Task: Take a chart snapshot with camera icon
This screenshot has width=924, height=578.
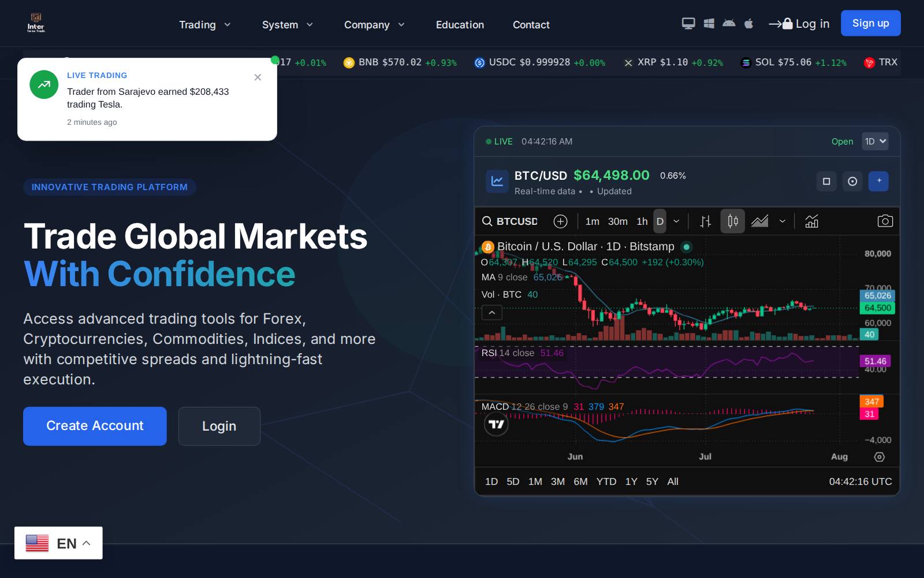Action: (x=885, y=221)
